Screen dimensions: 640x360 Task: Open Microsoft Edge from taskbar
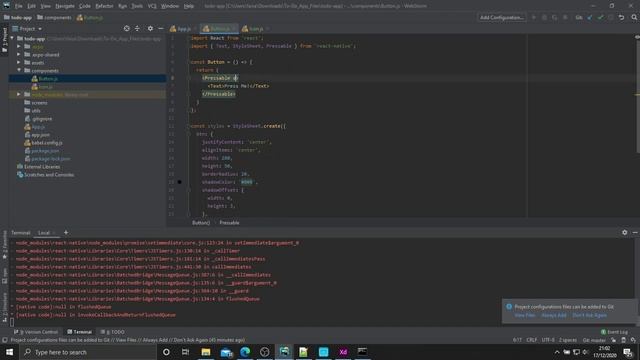click(x=245, y=352)
